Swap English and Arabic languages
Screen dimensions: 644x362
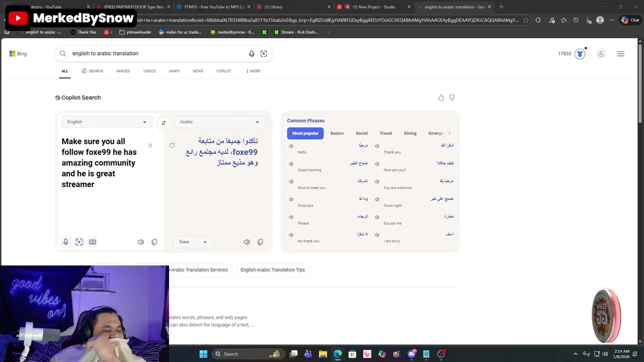(164, 123)
